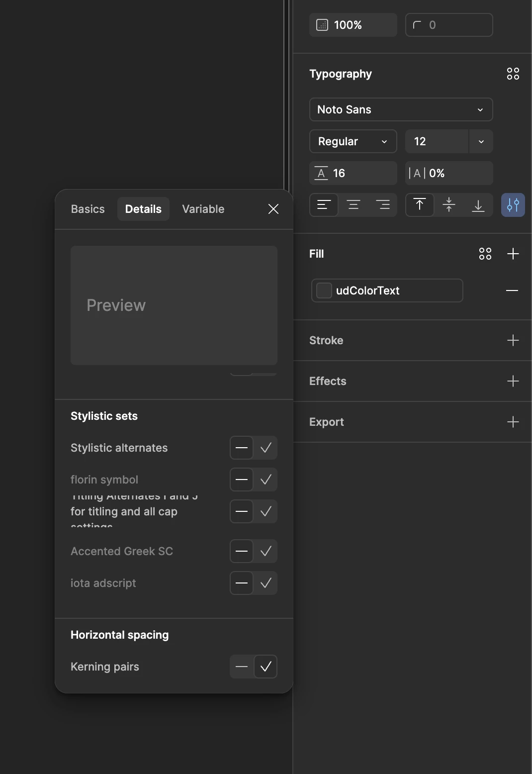Toggle type settings sliders icon
The width and height of the screenshot is (532, 774).
[513, 205]
